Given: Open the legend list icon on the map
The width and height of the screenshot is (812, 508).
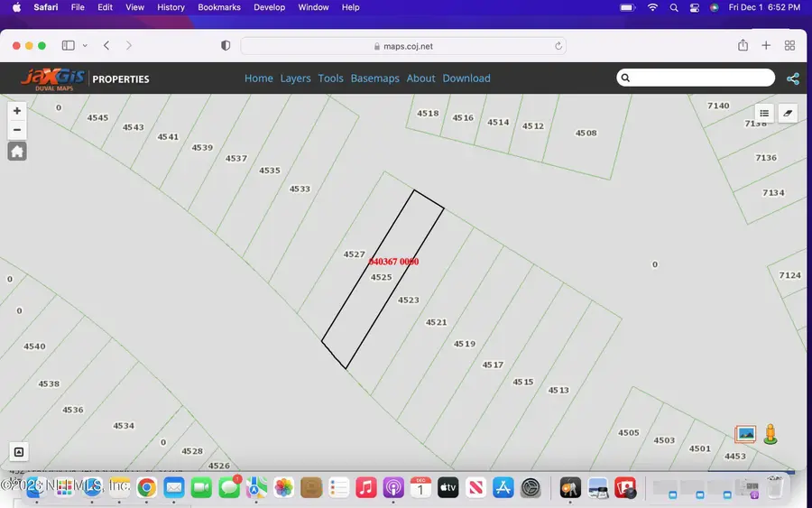Looking at the screenshot, I should pos(764,113).
